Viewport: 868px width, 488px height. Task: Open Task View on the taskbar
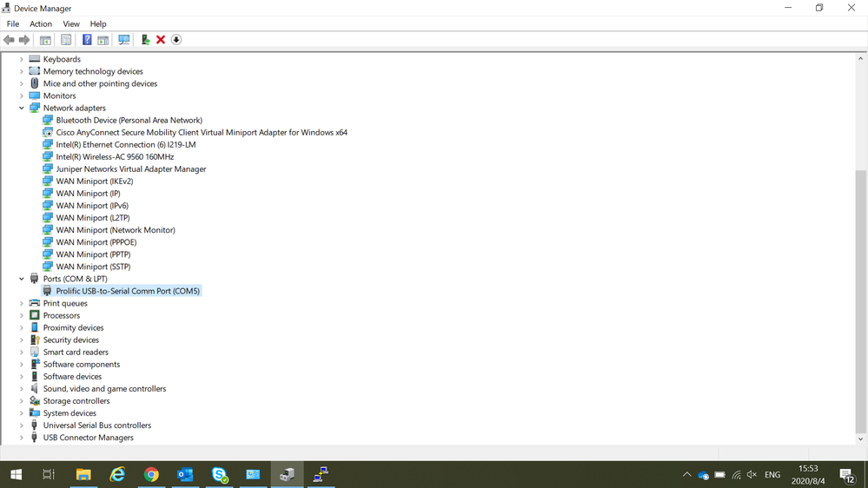pyautogui.click(x=49, y=474)
